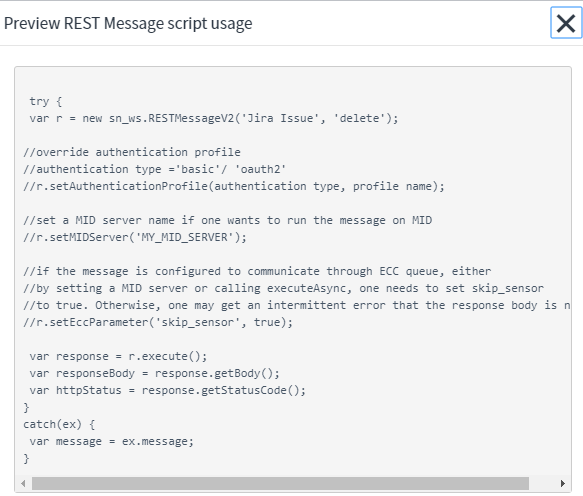The image size is (583, 496).
Task: Click the dialog title 'Preview REST Message script usage'
Action: coord(128,23)
